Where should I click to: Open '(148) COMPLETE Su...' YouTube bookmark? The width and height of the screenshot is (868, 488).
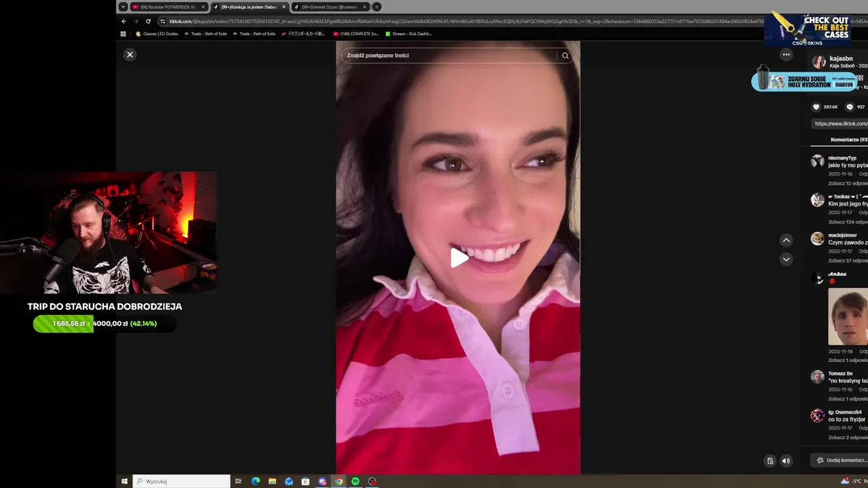pos(356,33)
